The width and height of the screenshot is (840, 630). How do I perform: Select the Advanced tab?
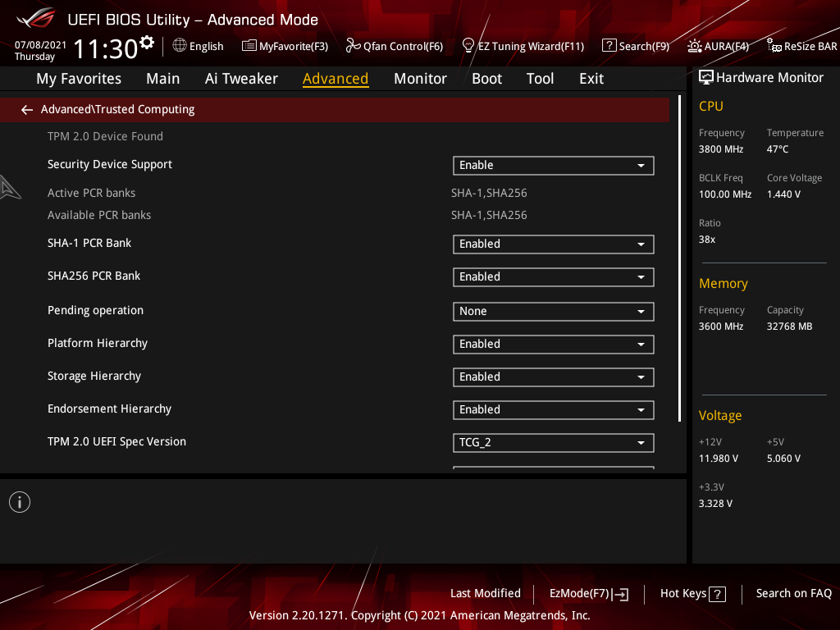click(x=336, y=79)
